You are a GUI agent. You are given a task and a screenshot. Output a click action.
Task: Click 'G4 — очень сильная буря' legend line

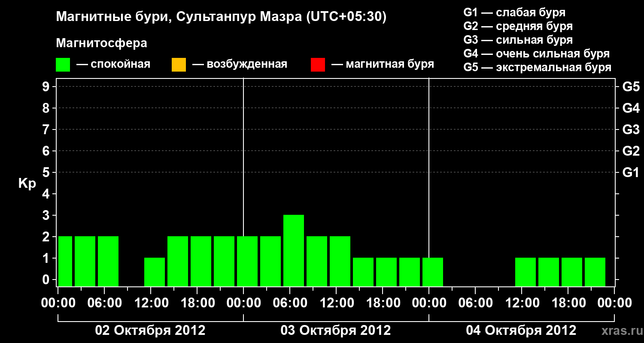point(537,54)
